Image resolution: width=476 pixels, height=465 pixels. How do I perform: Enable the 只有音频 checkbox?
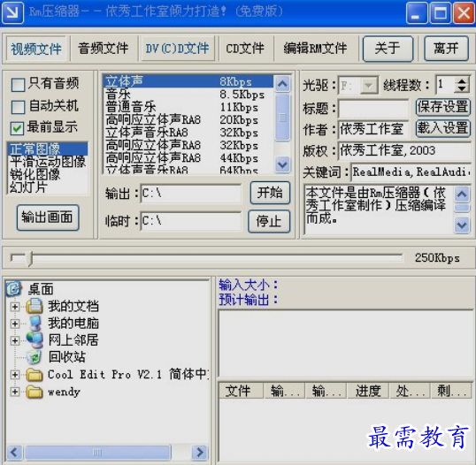click(x=18, y=85)
